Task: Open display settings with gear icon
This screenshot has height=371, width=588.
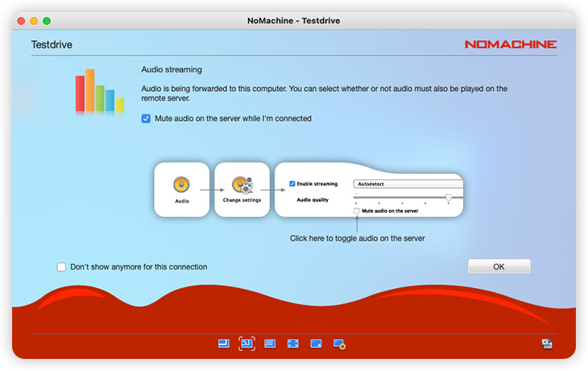Action: (340, 344)
